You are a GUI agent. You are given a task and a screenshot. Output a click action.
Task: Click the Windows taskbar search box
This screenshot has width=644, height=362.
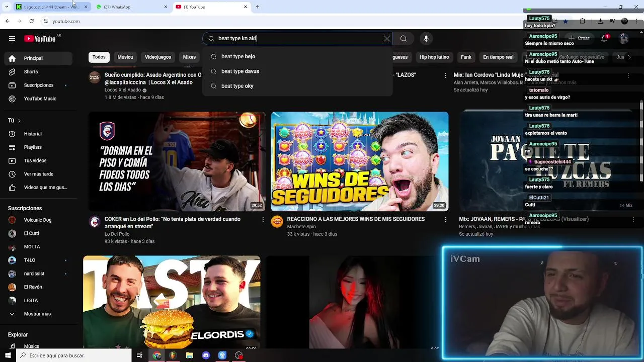click(x=73, y=355)
